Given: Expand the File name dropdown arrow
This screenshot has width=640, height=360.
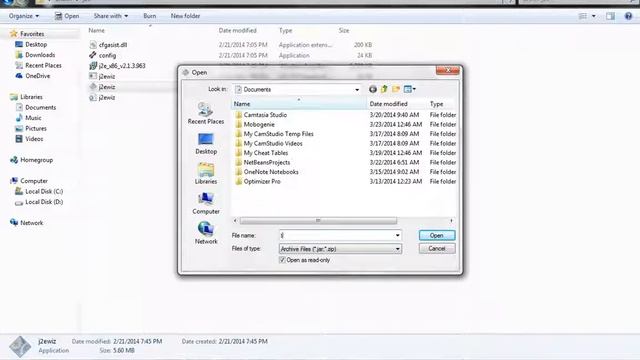Looking at the screenshot, I should (397, 236).
